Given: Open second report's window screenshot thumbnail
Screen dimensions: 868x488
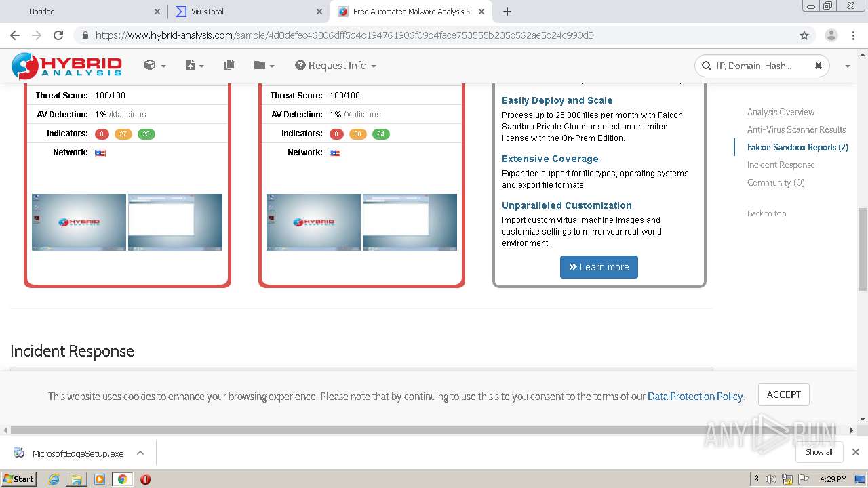Looking at the screenshot, I should pos(410,222).
